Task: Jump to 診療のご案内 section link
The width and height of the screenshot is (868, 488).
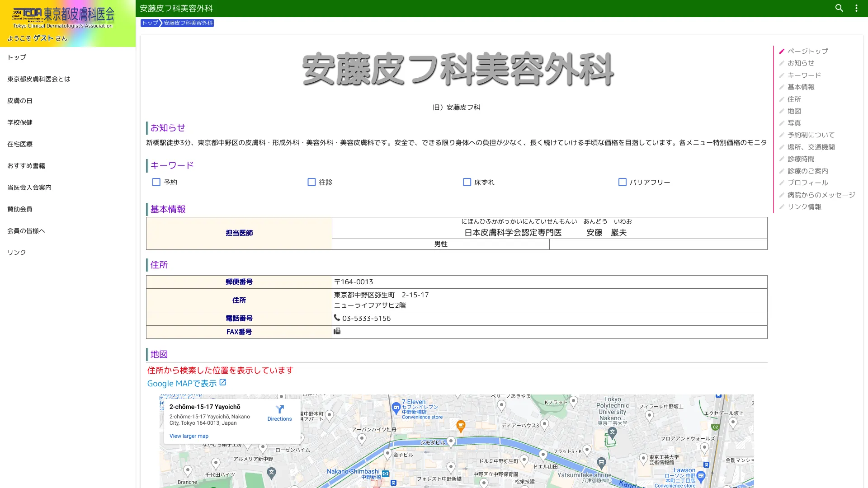Action: [807, 171]
